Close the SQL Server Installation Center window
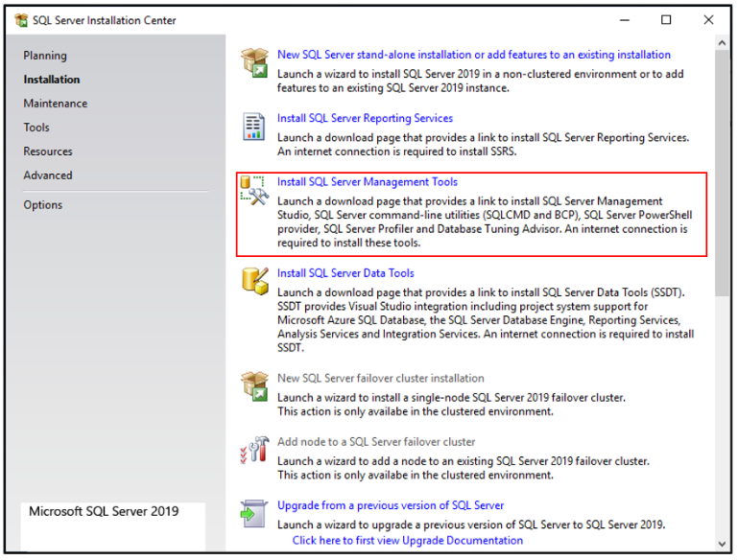This screenshot has height=560, width=737. click(x=708, y=20)
